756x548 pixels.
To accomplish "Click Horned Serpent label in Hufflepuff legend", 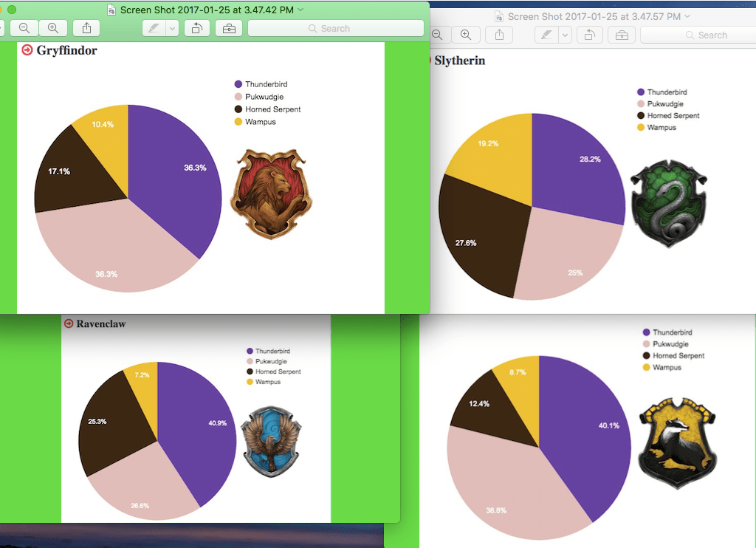I will pos(678,355).
